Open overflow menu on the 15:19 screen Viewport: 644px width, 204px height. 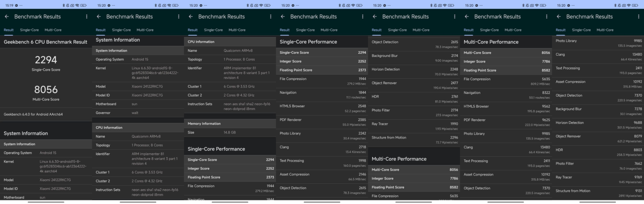(87, 16)
